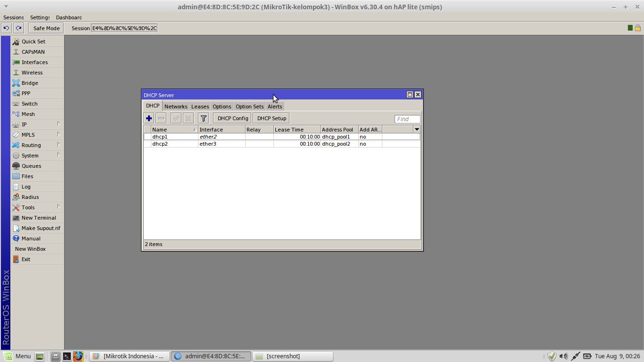
Task: Expand the Routing submenu
Action: (37, 145)
